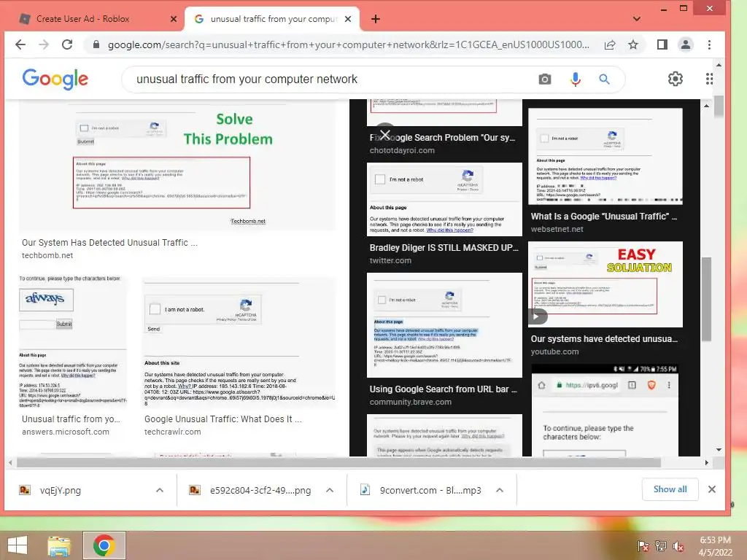The height and width of the screenshot is (560, 747).
Task: Open downloaded e592c804-3cf2-49 png file
Action: click(260, 491)
